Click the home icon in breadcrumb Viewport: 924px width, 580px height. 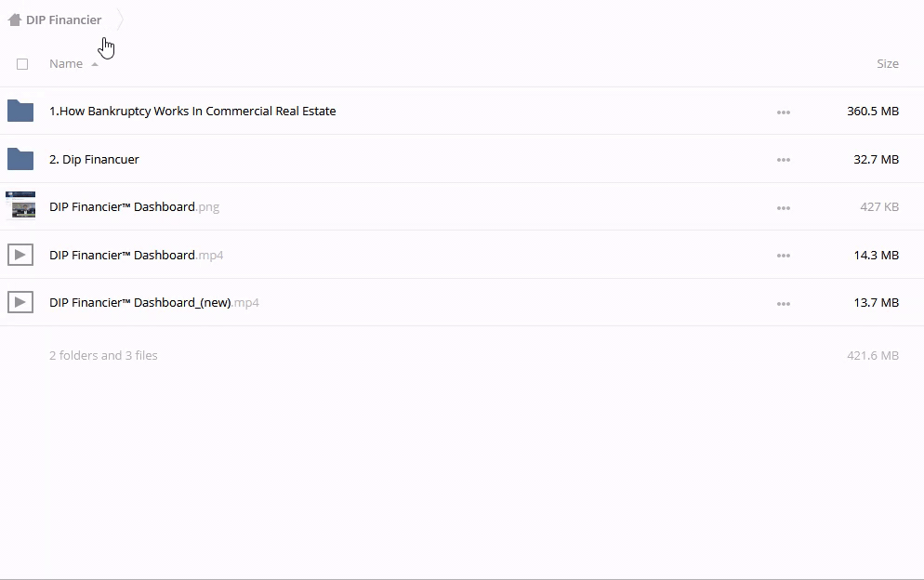click(x=14, y=20)
